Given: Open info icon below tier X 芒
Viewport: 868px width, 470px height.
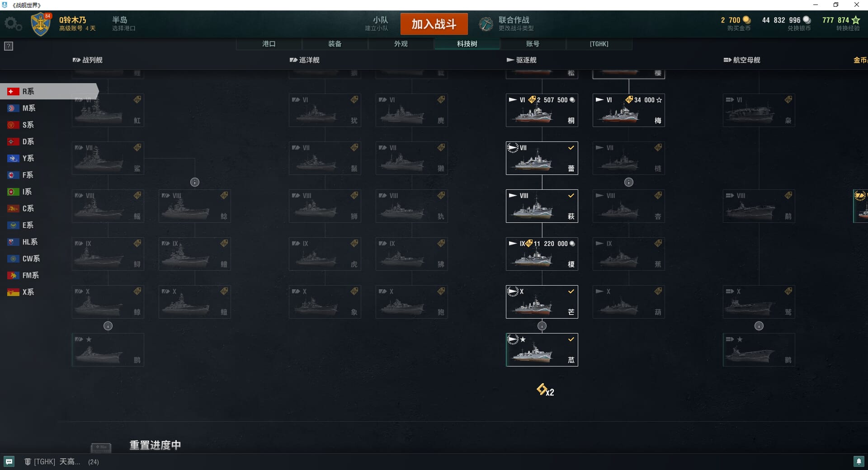Looking at the screenshot, I should pos(542,326).
